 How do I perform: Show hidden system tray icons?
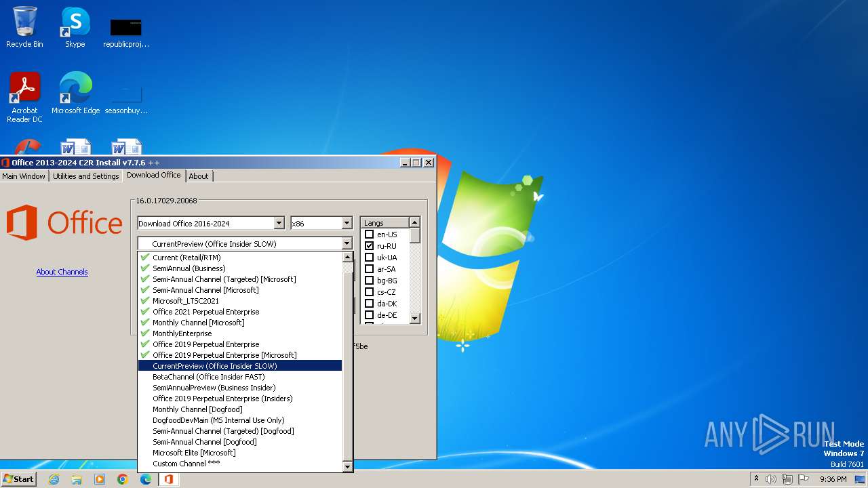pos(757,479)
